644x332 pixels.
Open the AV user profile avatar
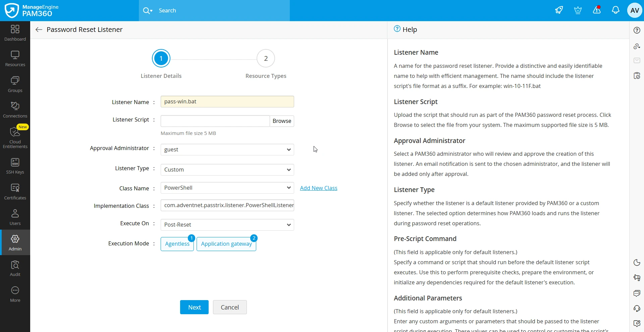point(635,10)
